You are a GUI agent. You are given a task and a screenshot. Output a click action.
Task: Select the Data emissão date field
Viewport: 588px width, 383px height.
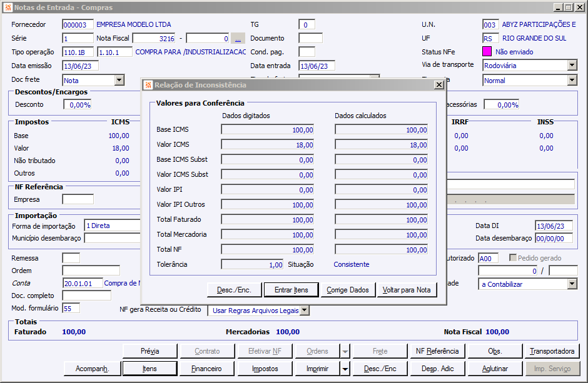tap(80, 66)
